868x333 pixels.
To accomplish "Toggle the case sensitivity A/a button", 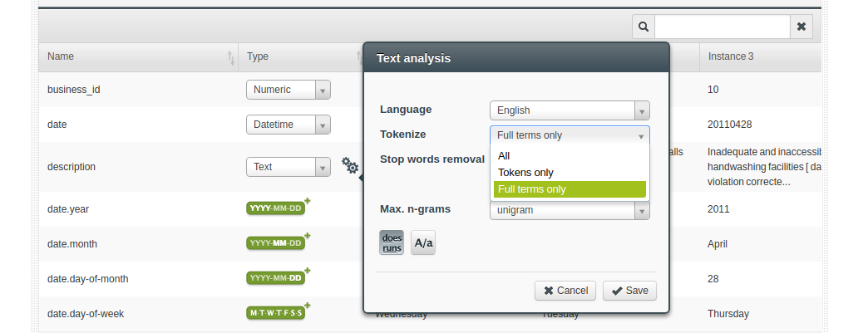I will 423,242.
